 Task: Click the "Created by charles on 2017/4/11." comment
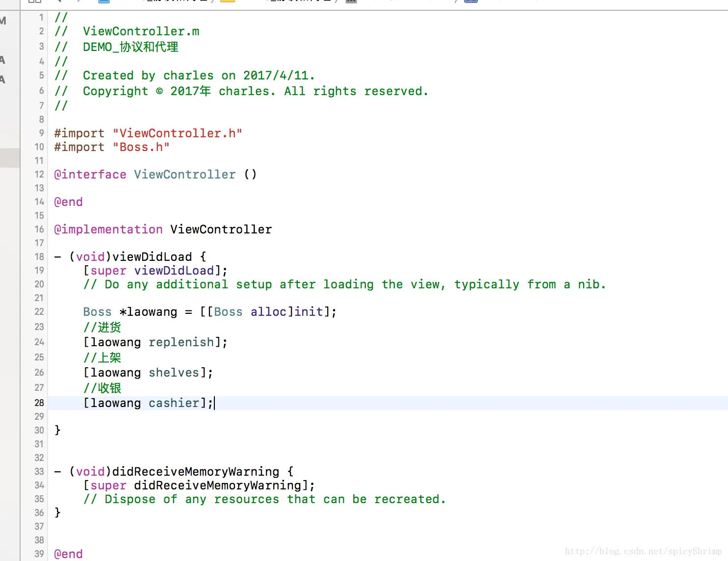point(184,76)
